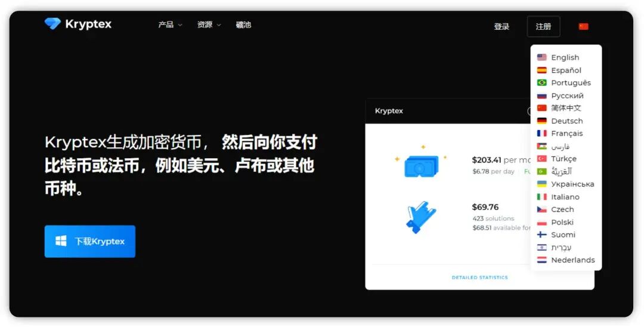Viewport: 644px width, 327px height.
Task: Choose Español from language list
Action: 566,70
